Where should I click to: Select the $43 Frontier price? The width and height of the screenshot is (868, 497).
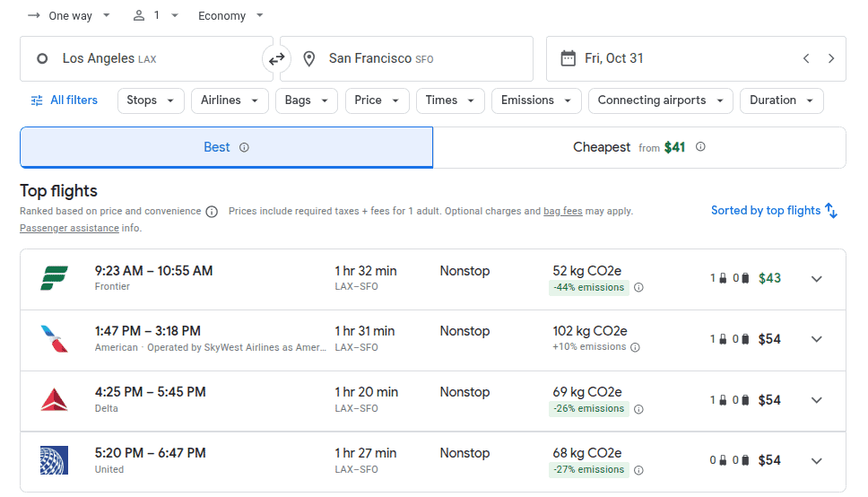[769, 278]
